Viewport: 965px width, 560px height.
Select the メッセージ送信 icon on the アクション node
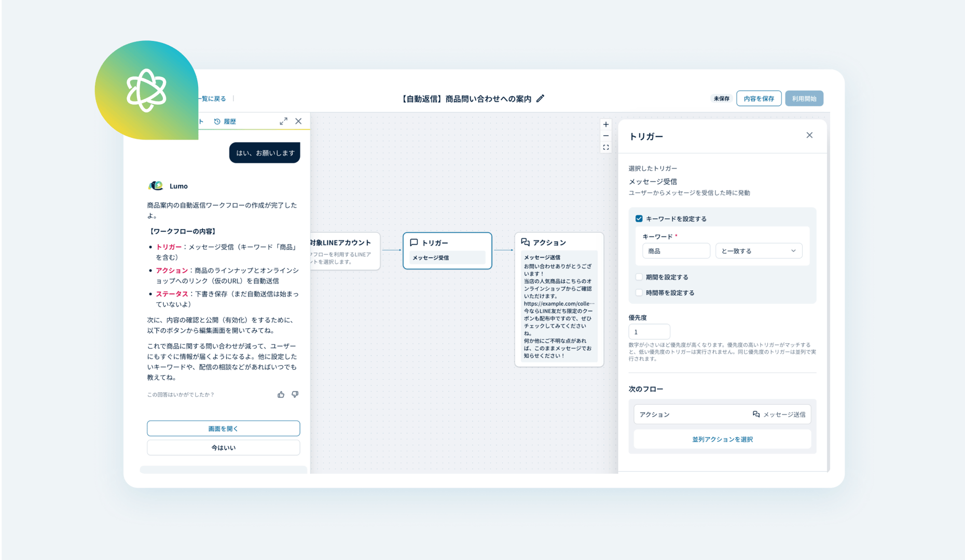pos(525,242)
